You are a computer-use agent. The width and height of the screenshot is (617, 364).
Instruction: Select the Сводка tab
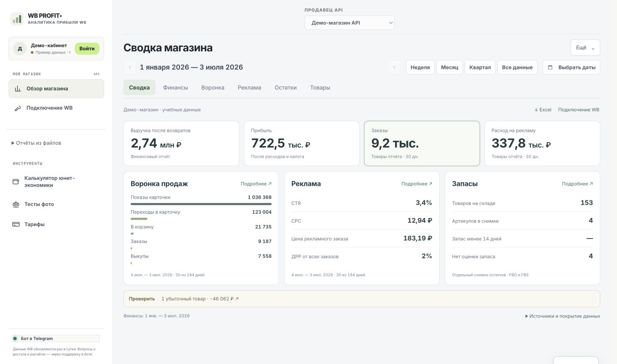[139, 87]
